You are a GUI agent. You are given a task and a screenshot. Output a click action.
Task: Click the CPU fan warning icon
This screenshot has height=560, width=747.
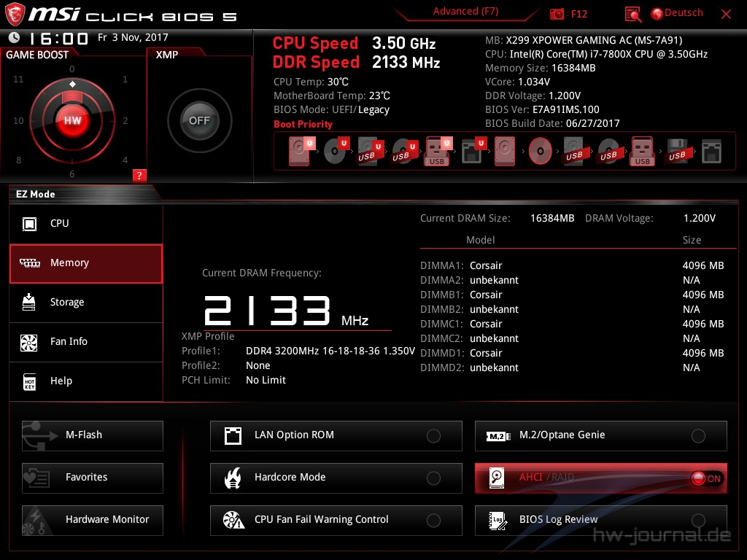tap(233, 520)
